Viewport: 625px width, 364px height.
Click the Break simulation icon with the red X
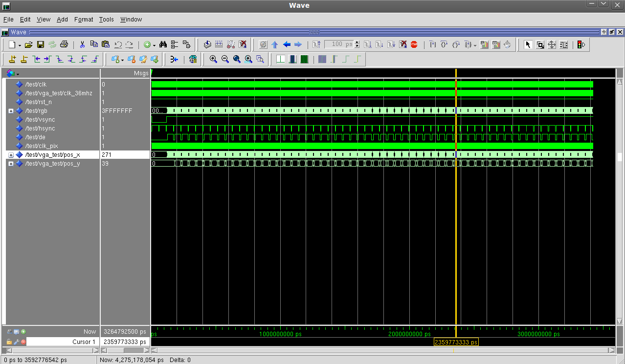402,44
